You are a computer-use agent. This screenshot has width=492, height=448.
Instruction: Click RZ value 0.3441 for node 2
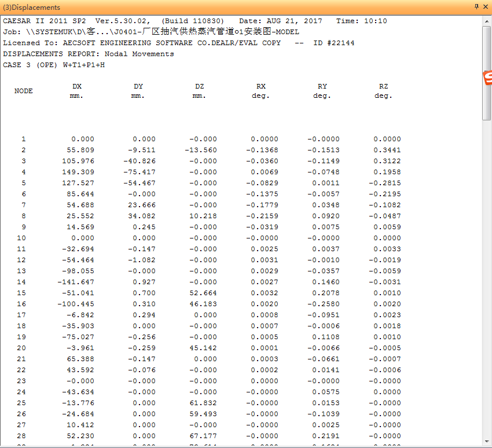point(387,150)
